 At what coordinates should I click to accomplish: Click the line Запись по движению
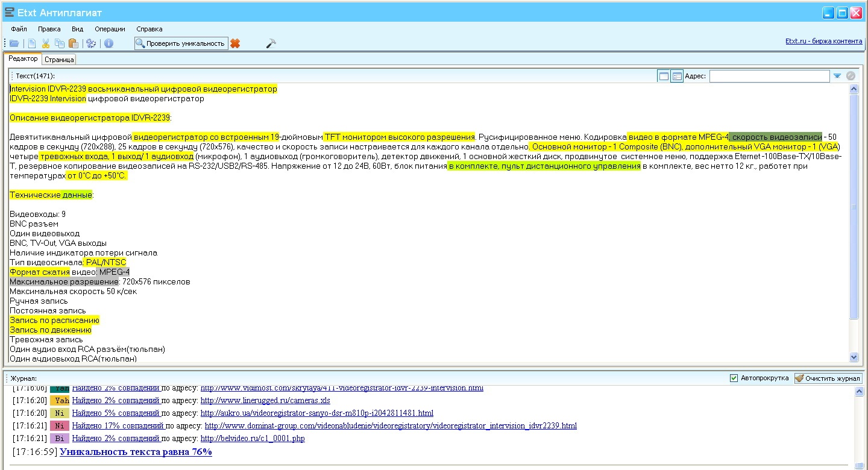coord(51,330)
